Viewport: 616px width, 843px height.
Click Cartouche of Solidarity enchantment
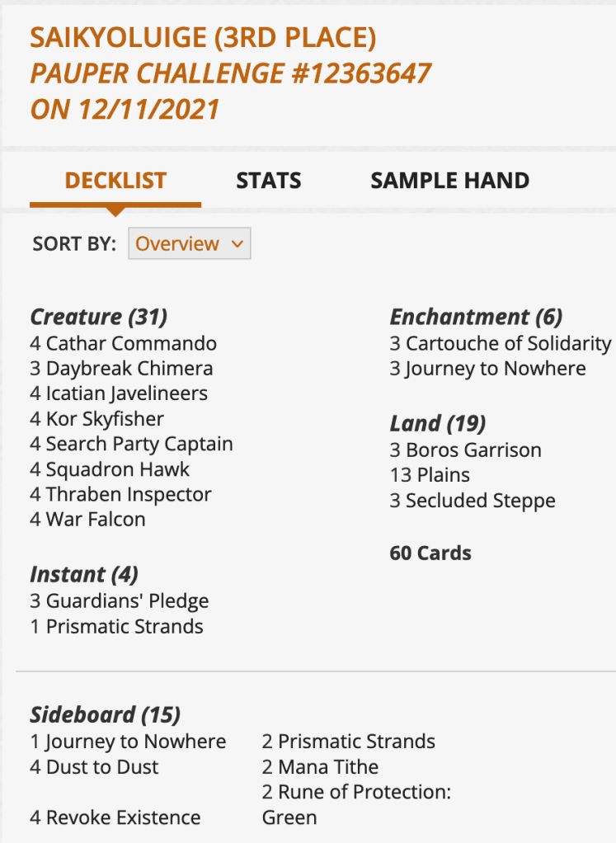(508, 343)
